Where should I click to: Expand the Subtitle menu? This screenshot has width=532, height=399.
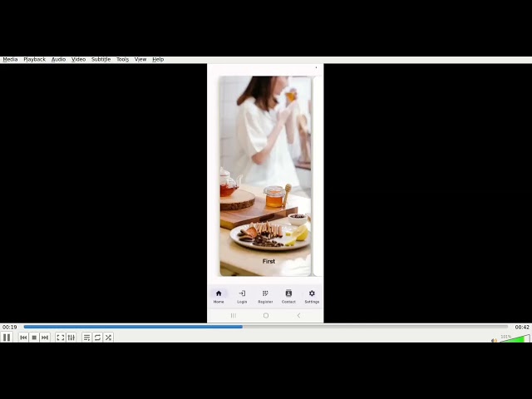click(101, 60)
